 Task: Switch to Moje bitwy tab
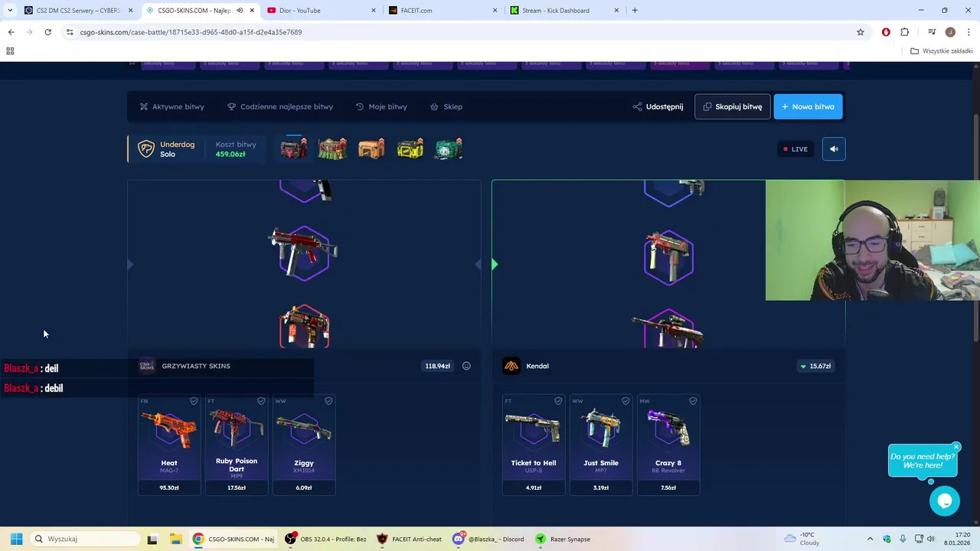[x=381, y=106]
